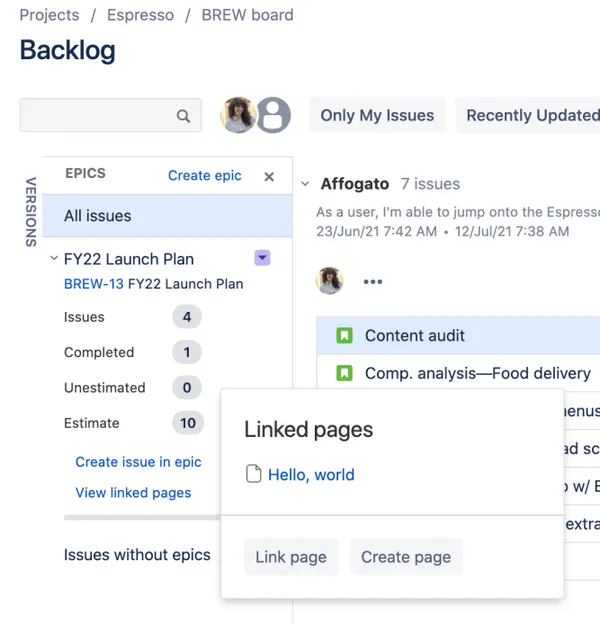Click the Comp. analysis story type icon
This screenshot has width=600, height=624.
(x=344, y=373)
